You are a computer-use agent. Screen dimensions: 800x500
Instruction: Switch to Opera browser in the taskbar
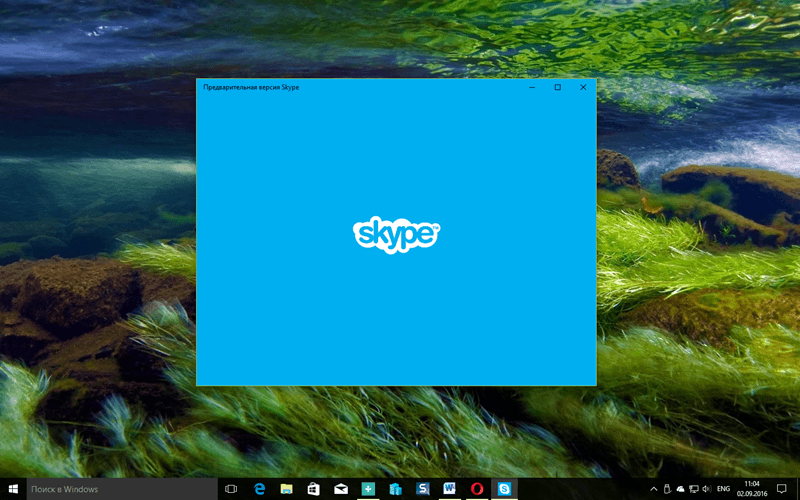click(477, 489)
